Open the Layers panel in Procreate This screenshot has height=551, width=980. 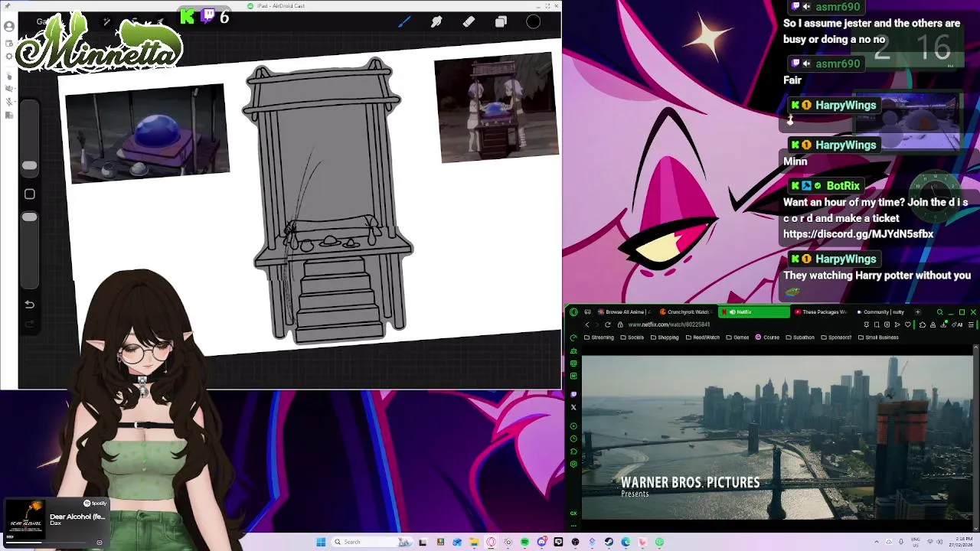pos(501,21)
